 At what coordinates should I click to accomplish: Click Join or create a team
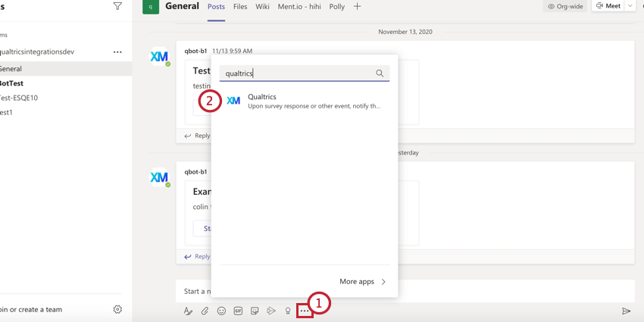click(x=31, y=309)
